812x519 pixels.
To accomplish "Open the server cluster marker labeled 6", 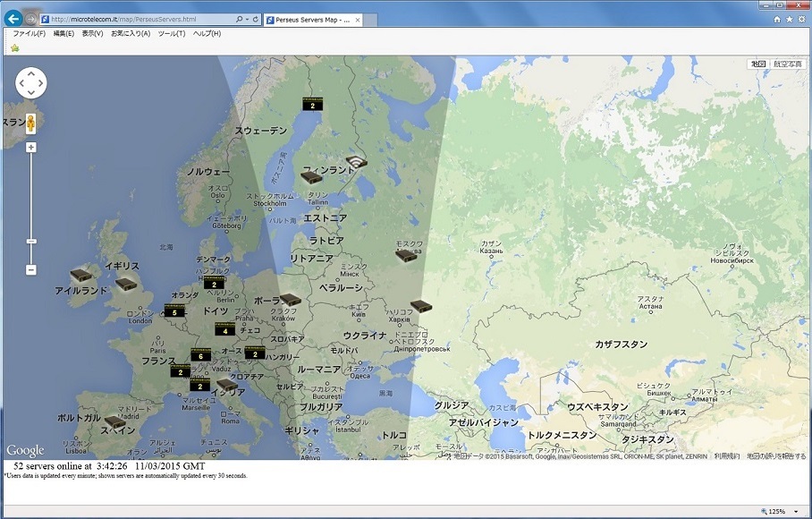I will pyautogui.click(x=201, y=355).
